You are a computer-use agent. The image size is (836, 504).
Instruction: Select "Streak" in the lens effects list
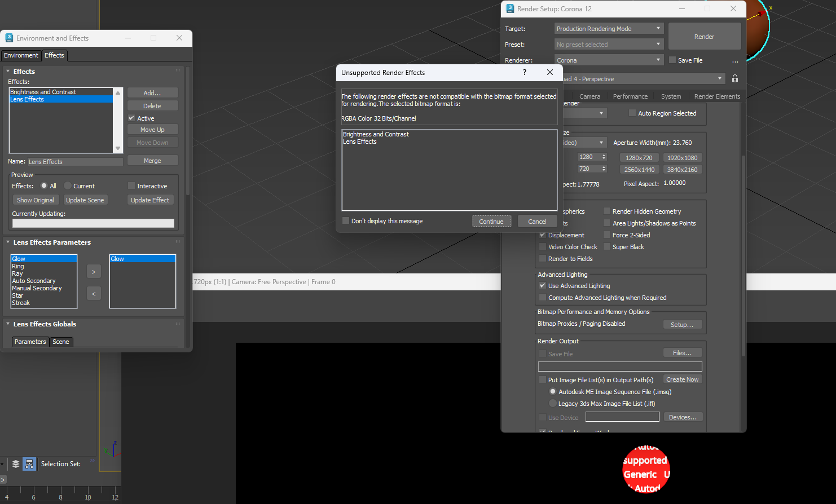point(21,303)
